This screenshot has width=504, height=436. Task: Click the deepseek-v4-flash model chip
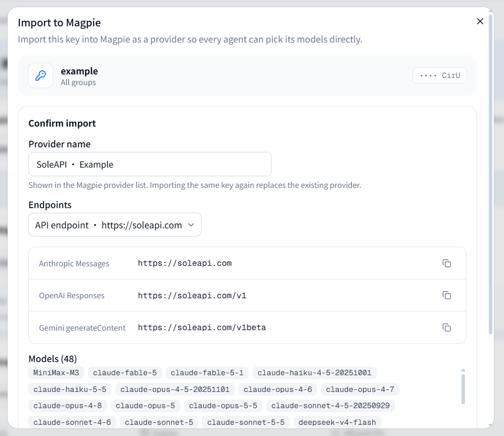click(337, 422)
